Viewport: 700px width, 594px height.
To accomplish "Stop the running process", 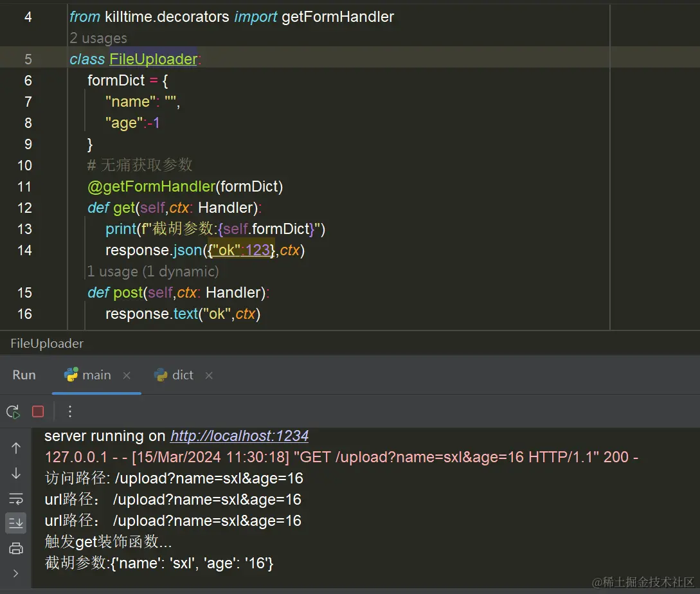I will pyautogui.click(x=38, y=411).
